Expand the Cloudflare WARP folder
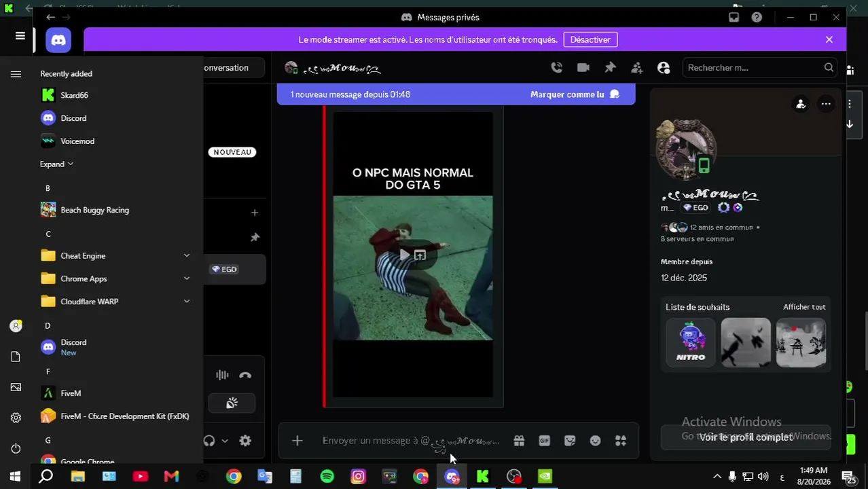This screenshot has height=489, width=868. tap(115, 302)
